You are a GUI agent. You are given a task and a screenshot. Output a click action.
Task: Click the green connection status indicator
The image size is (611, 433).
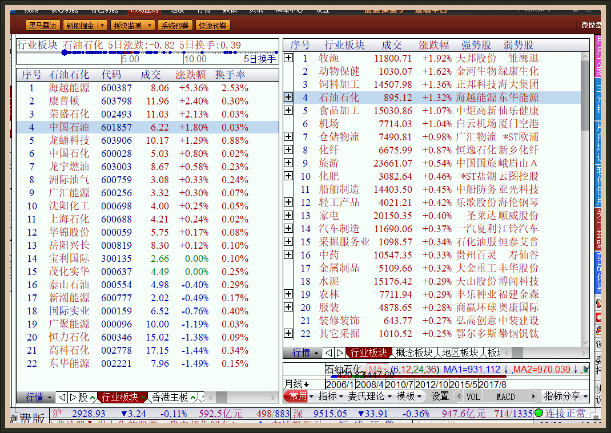[539, 413]
